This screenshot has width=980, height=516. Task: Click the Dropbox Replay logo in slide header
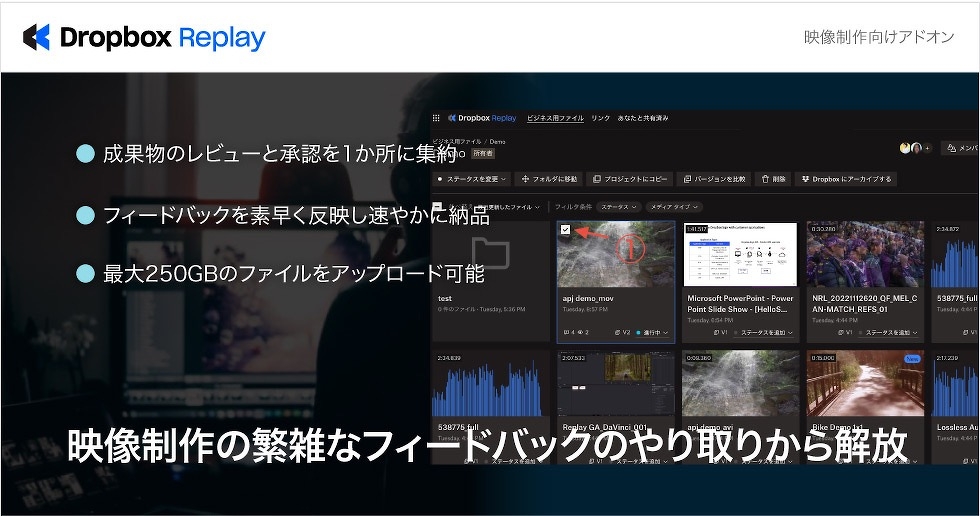click(x=144, y=37)
